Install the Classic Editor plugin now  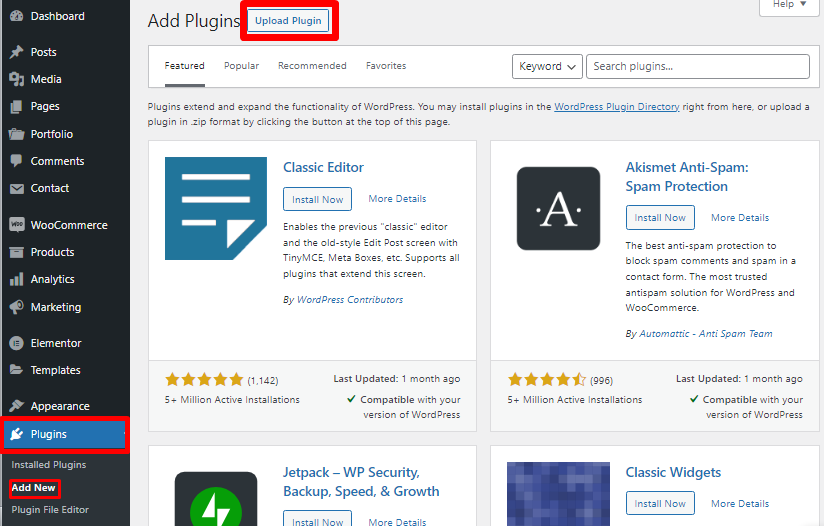pos(317,199)
